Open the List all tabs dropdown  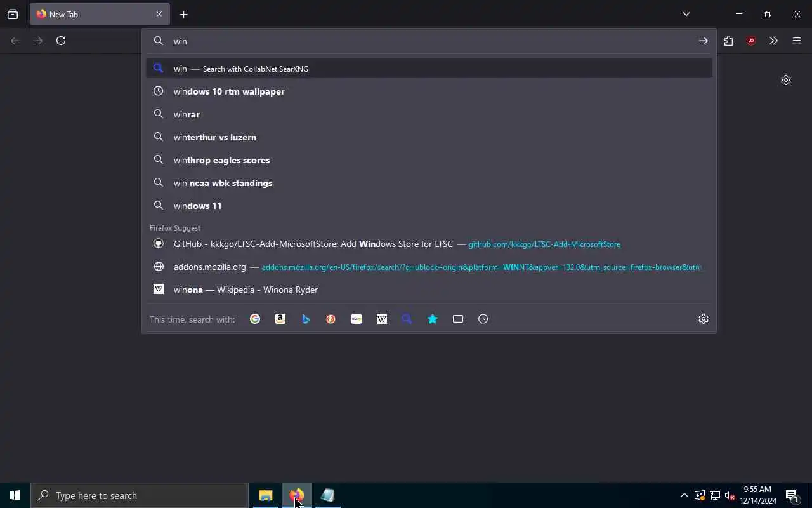pyautogui.click(x=686, y=14)
